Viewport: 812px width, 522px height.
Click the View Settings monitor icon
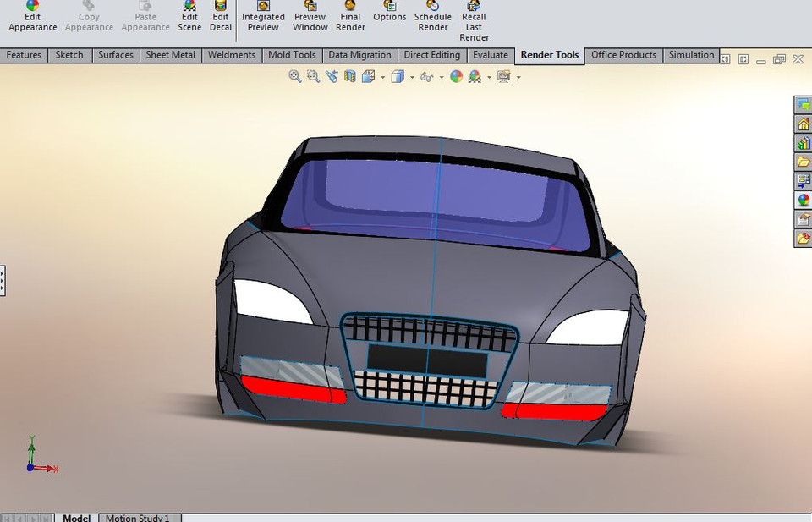[504, 77]
